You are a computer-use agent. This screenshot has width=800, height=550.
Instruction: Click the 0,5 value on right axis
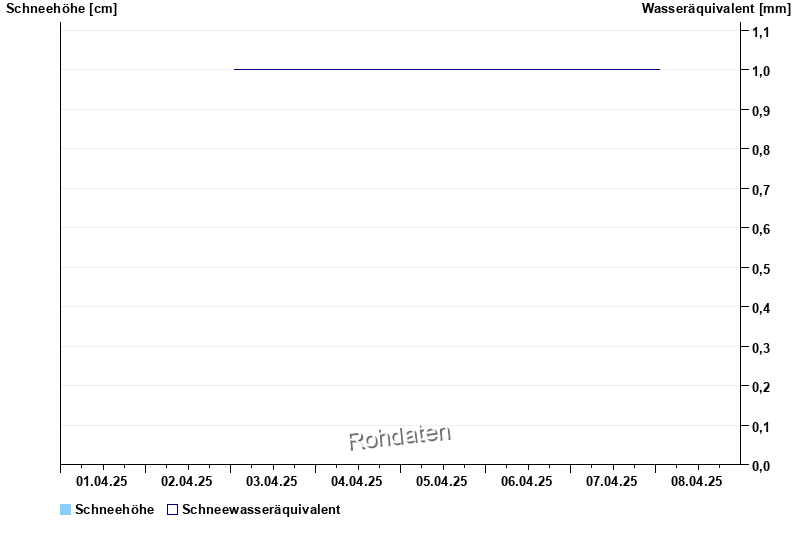click(x=761, y=268)
